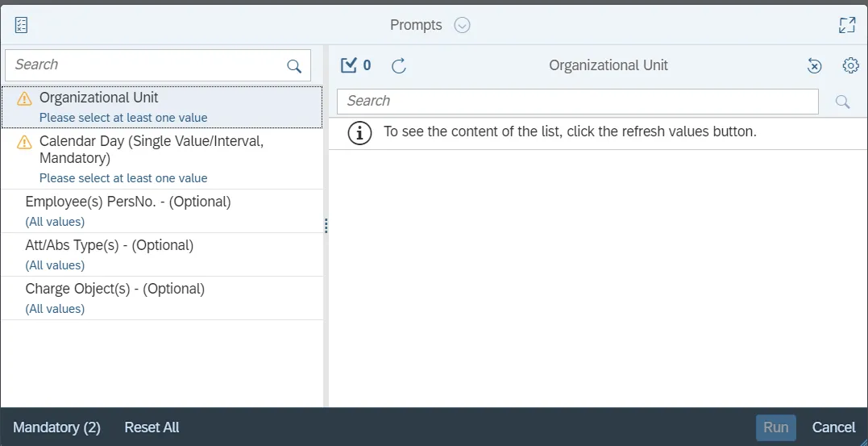Click the prompts checklist icon in header

tap(22, 25)
